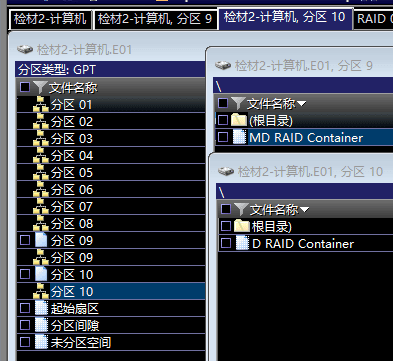Select the 分区 05 partition icon
The height and width of the screenshot is (361, 393).
point(41,172)
